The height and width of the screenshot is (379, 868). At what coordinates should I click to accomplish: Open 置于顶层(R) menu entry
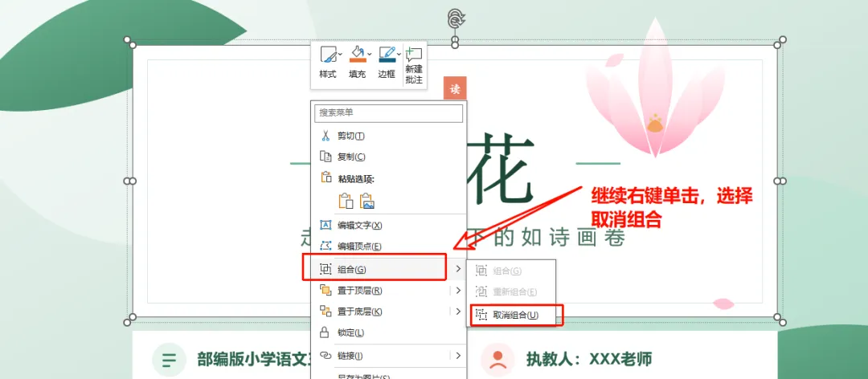tap(389, 291)
